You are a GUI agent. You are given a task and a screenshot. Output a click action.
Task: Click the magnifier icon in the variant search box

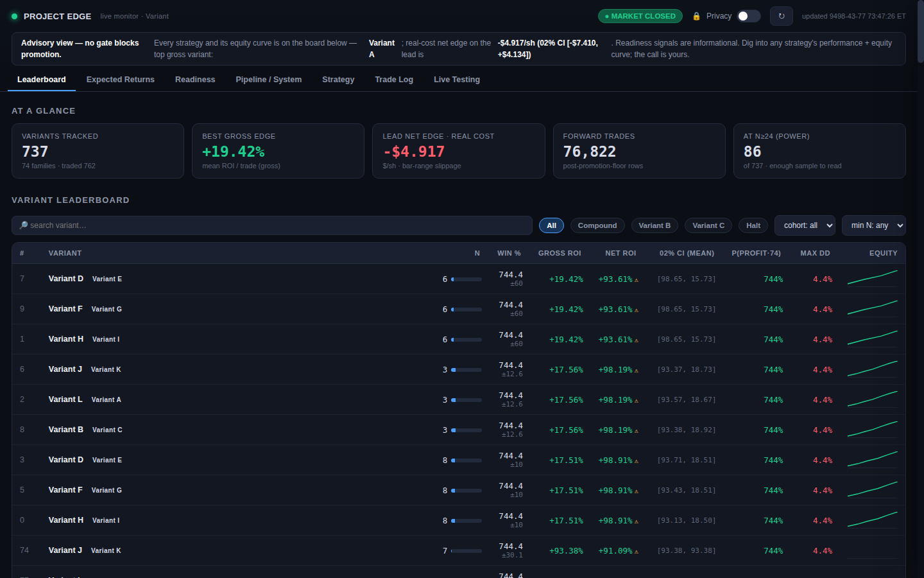click(23, 225)
